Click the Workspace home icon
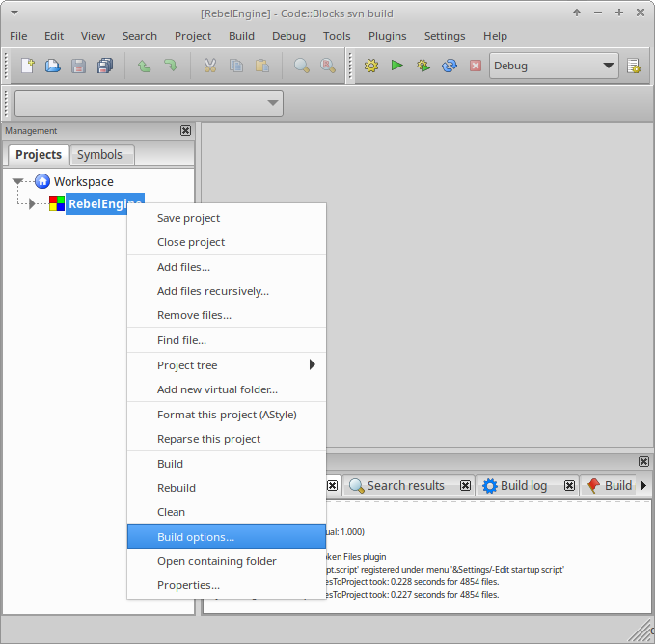The image size is (655, 644). [x=42, y=181]
